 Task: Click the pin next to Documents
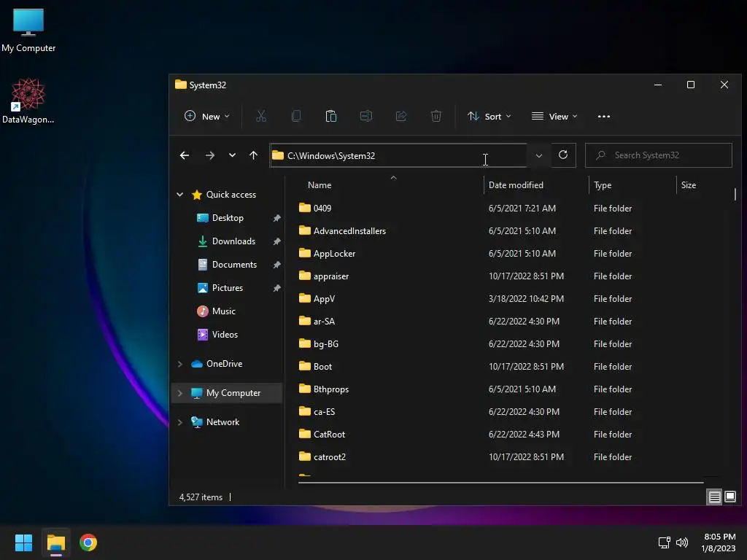pos(276,265)
